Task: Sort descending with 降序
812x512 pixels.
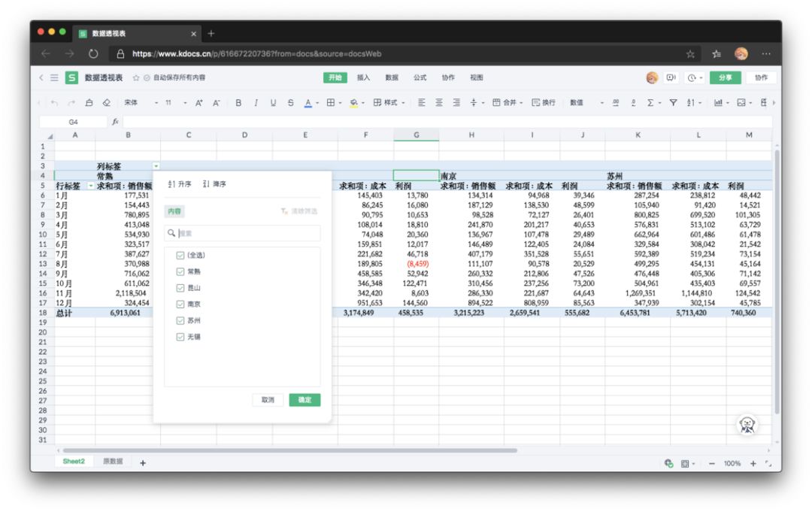Action: 214,184
